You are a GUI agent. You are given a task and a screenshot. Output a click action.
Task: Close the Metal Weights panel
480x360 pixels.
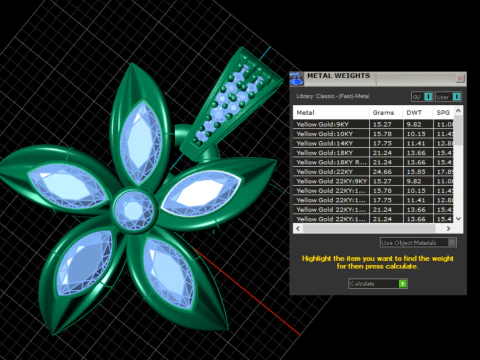pyautogui.click(x=460, y=78)
